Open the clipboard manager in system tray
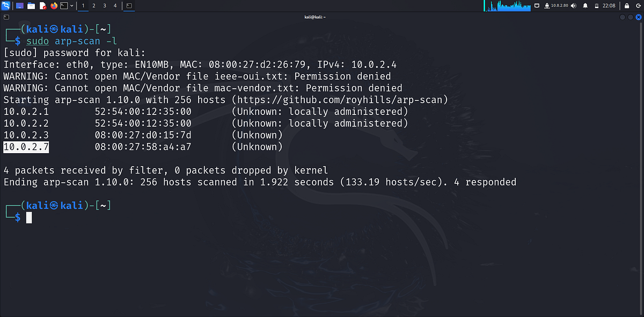 pyautogui.click(x=537, y=6)
